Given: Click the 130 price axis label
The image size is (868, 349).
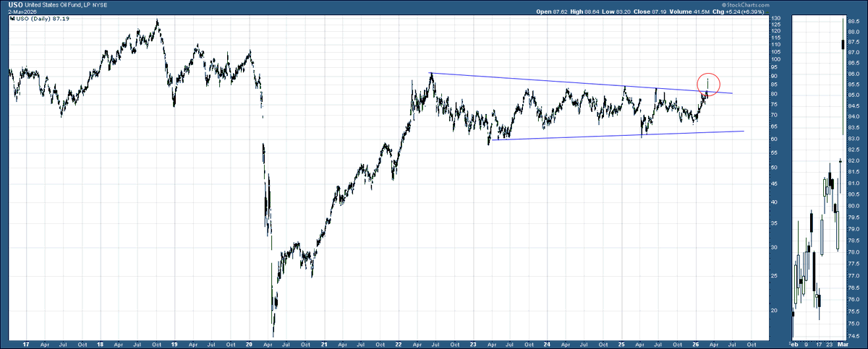Looking at the screenshot, I should click(775, 18).
